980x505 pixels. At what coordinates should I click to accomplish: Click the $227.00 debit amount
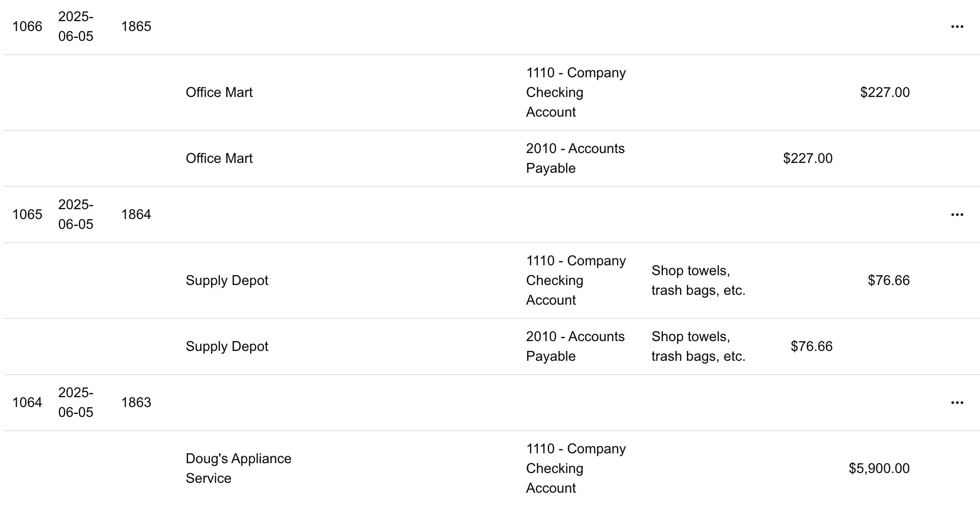pyautogui.click(x=808, y=158)
